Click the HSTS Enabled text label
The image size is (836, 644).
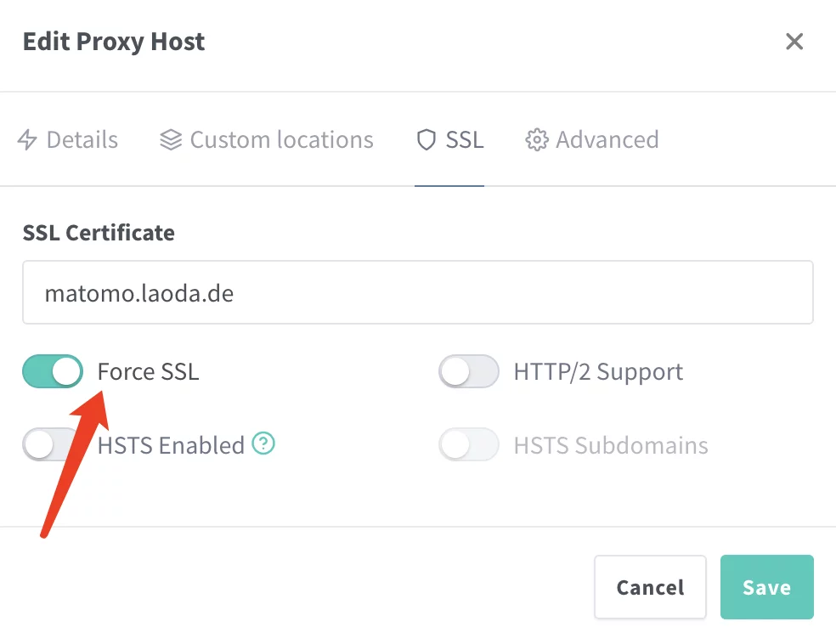[171, 444]
